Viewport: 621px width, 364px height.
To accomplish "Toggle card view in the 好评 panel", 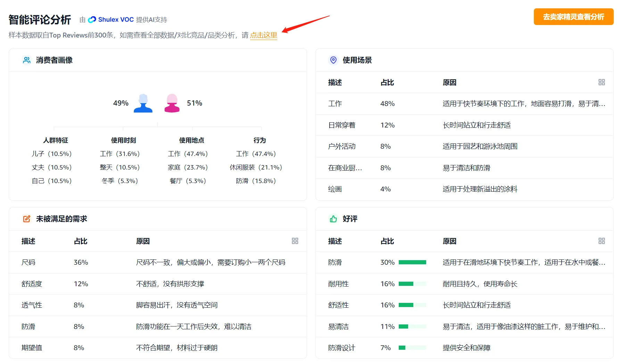I will (x=602, y=241).
